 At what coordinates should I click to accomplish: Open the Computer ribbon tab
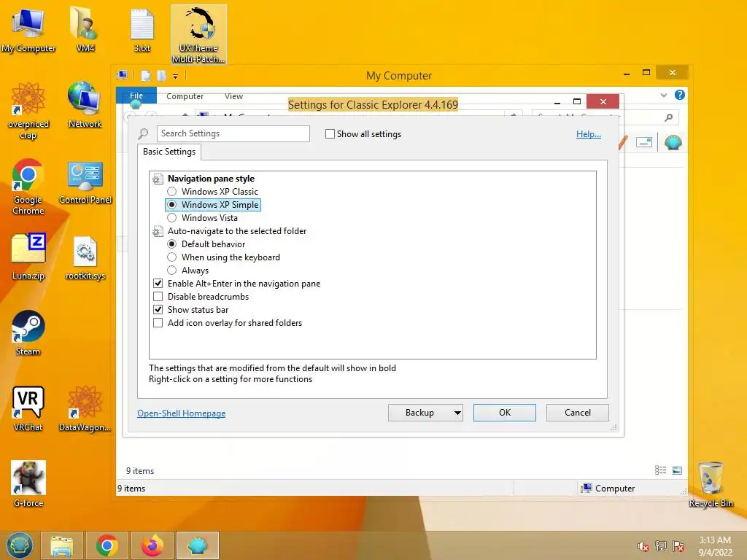[x=185, y=96]
